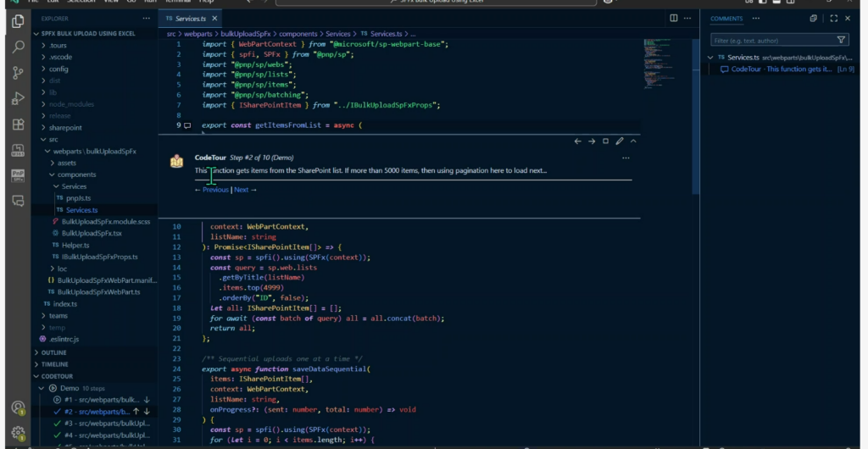868x449 pixels.
Task: Open the Run and Debug view
Action: (18, 99)
